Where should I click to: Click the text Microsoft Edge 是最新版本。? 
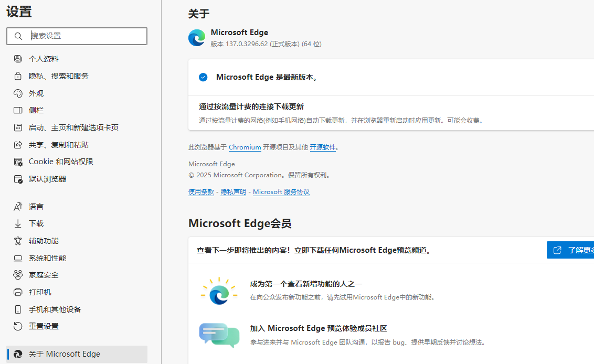268,77
